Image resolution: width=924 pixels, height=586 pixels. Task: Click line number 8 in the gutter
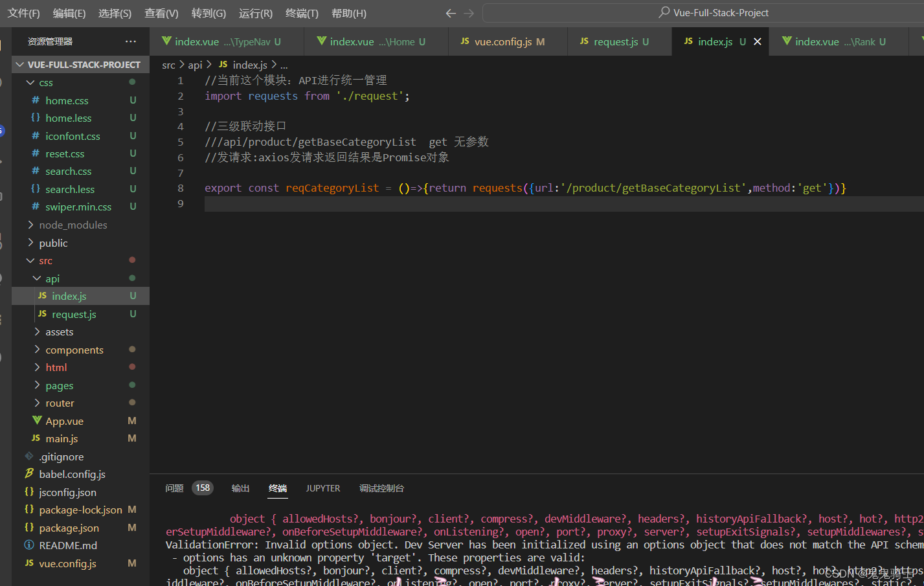click(181, 188)
